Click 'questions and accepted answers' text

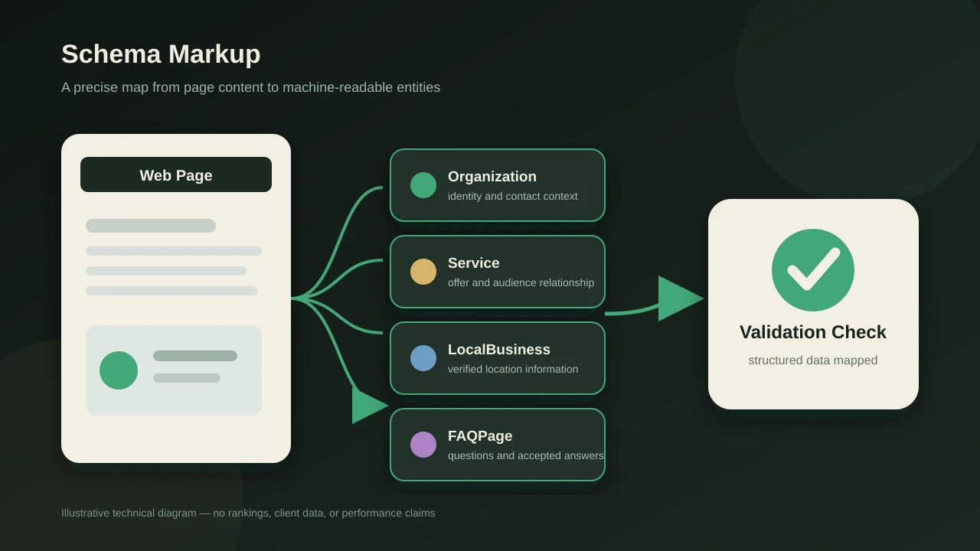click(526, 455)
